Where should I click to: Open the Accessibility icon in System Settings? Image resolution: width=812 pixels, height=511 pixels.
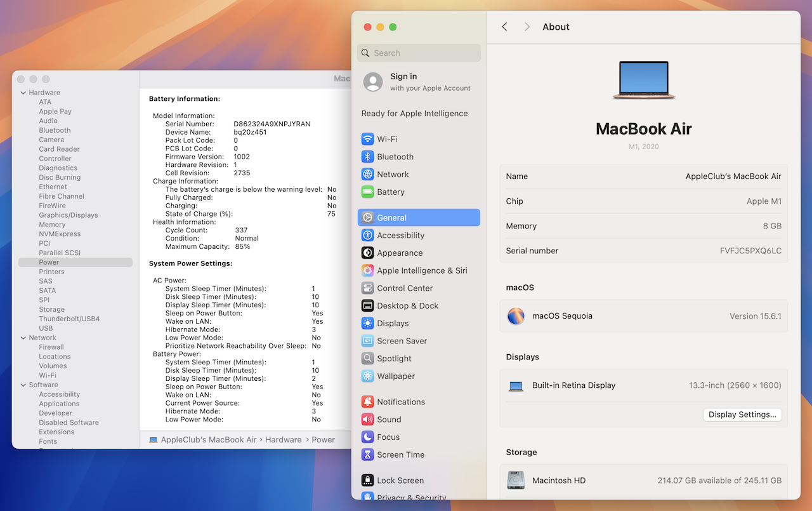(367, 236)
